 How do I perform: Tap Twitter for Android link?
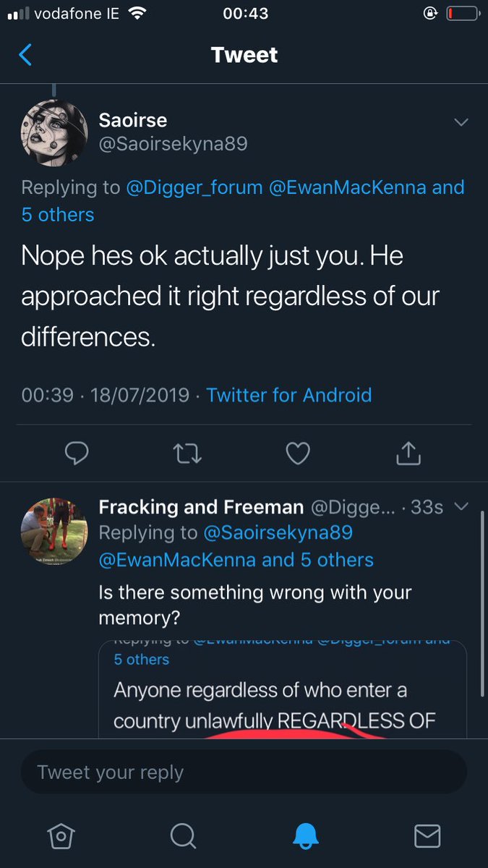(288, 395)
